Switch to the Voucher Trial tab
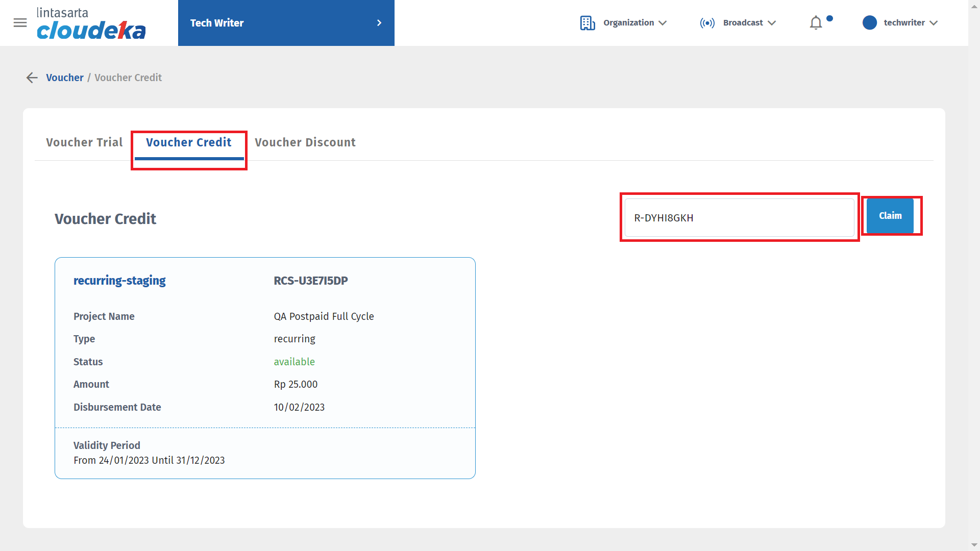Screen dimensions: 980x551 (84, 142)
